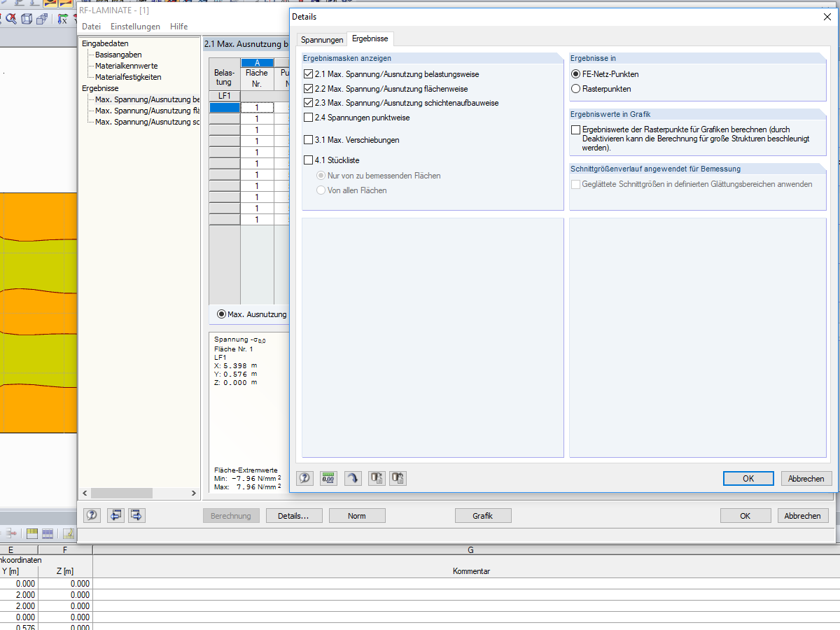Close the Details dialog
The width and height of the screenshot is (840, 630).
pyautogui.click(x=827, y=17)
